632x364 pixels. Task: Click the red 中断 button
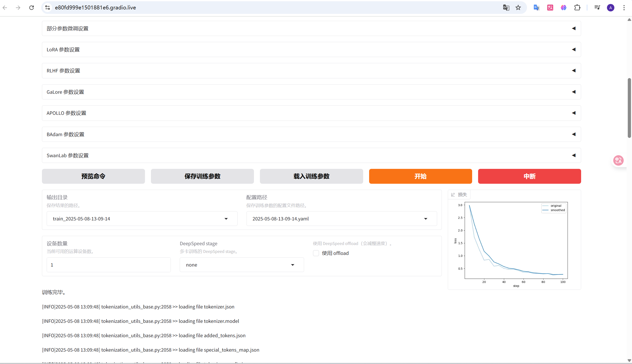[529, 176]
